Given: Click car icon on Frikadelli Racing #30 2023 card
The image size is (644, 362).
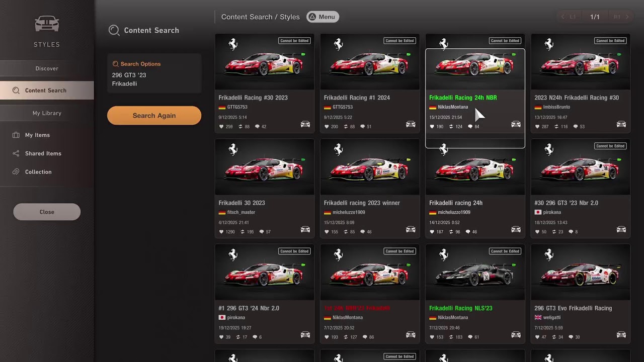Looking at the screenshot, I should tap(305, 124).
